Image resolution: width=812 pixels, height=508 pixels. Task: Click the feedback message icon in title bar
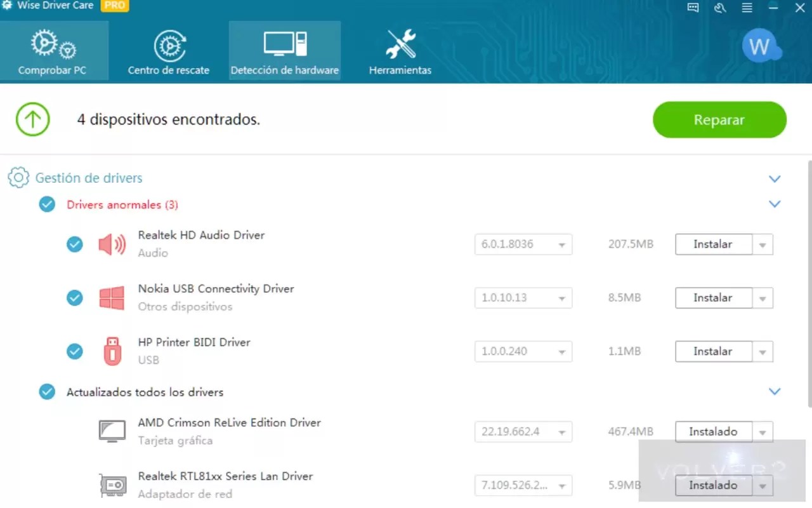pos(693,8)
